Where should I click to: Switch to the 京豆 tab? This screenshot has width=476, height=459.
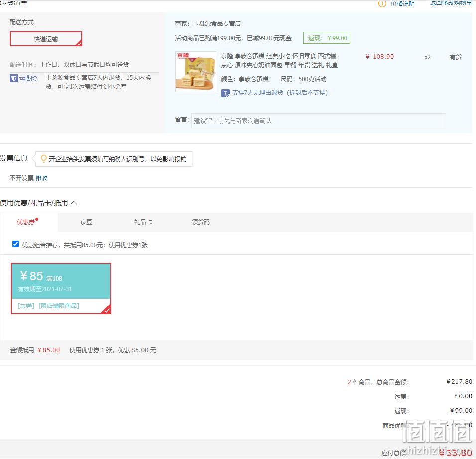(x=86, y=222)
